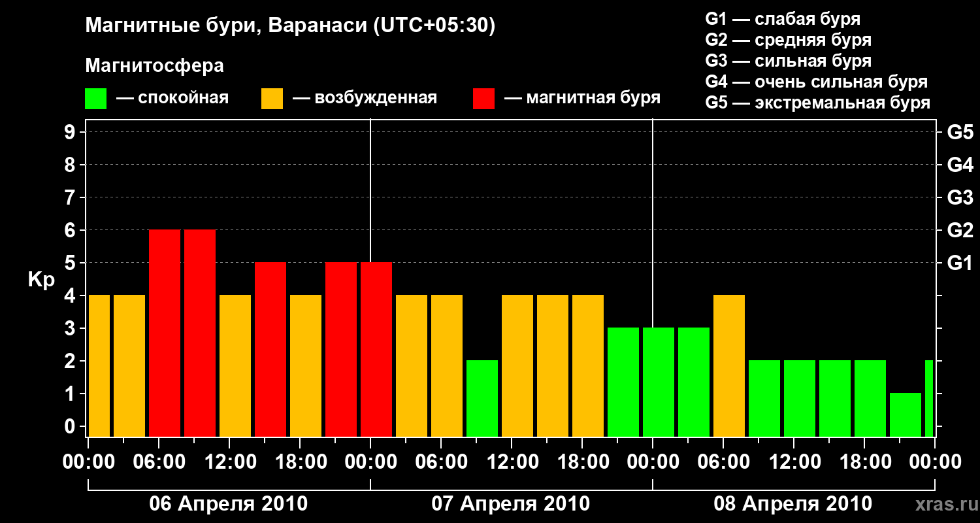Click the midnight marker line between 07 and 08 April
The height and width of the screenshot is (523, 980).
coord(653,222)
